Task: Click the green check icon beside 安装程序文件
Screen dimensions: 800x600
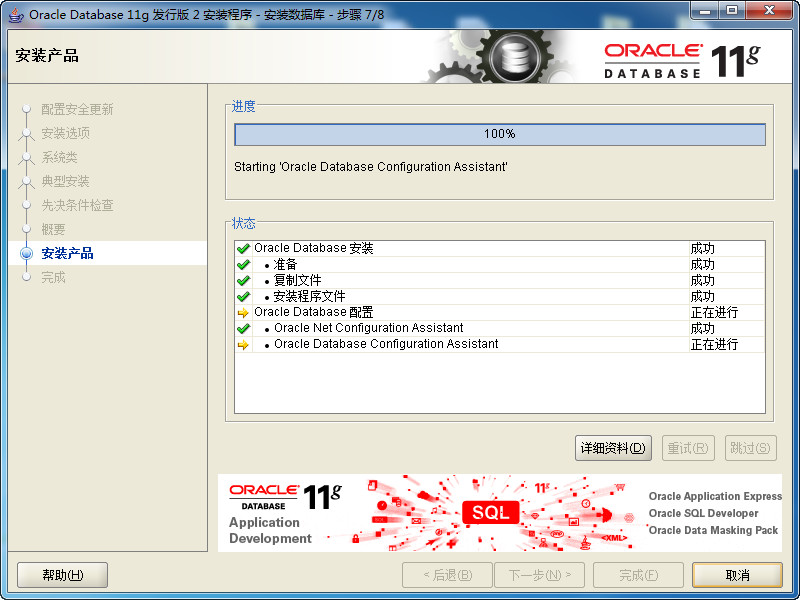Action: (x=243, y=296)
